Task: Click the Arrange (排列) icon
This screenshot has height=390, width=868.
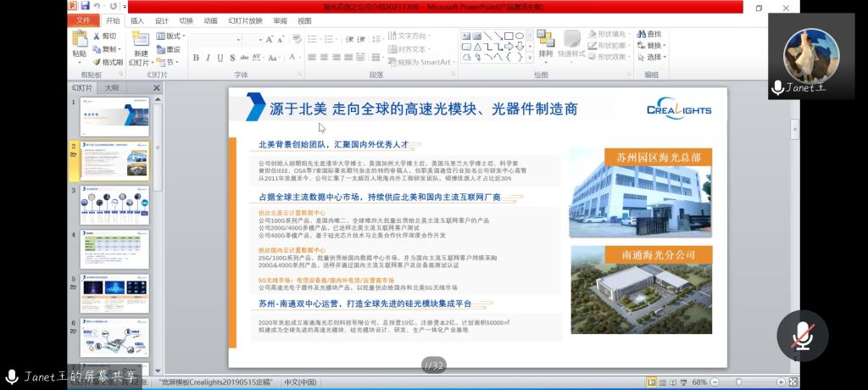Action: [546, 39]
